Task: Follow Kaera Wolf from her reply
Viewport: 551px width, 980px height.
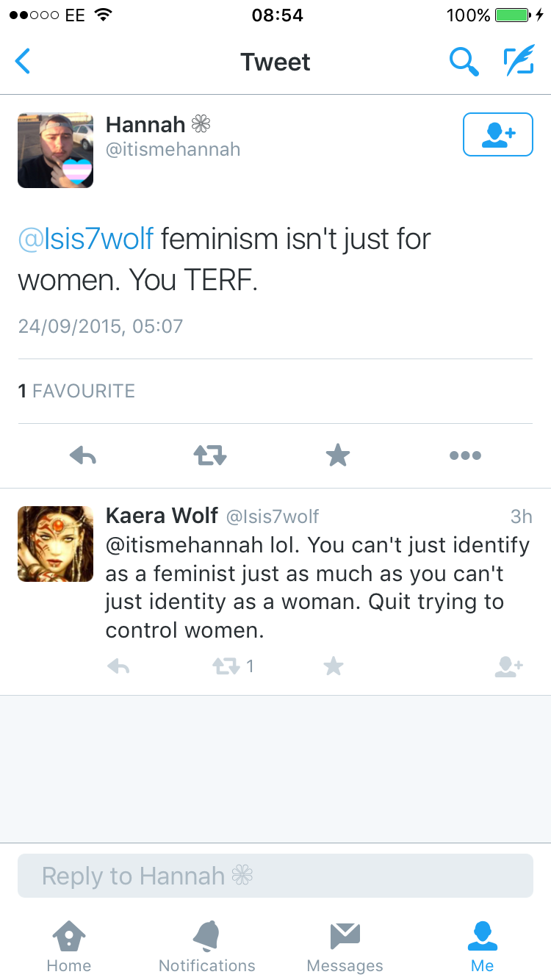Action: click(x=508, y=666)
